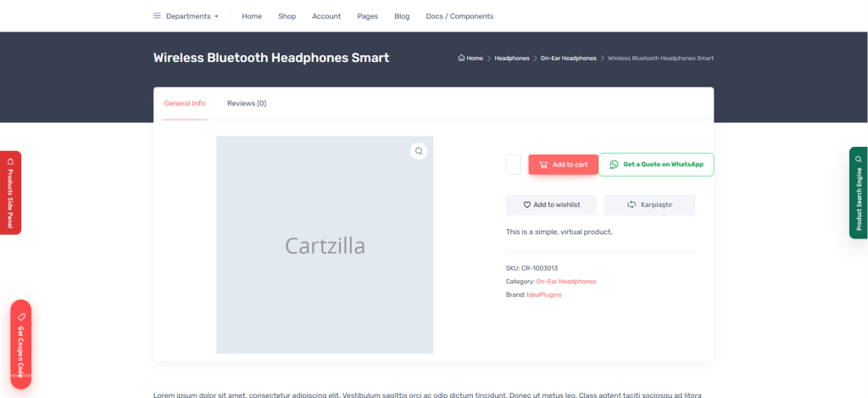Expand the Departments dropdown arrow
This screenshot has width=868, height=398.
point(216,17)
